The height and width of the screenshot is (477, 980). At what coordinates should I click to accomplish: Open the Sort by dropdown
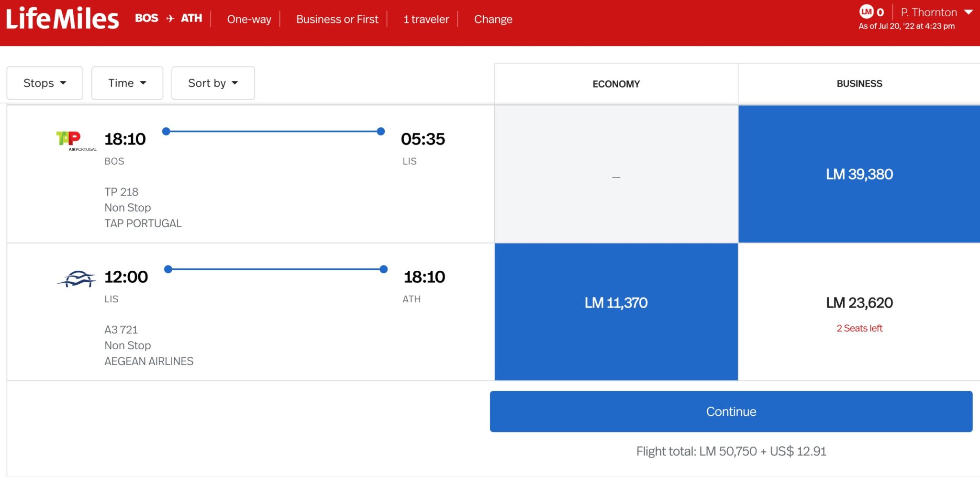coord(212,83)
